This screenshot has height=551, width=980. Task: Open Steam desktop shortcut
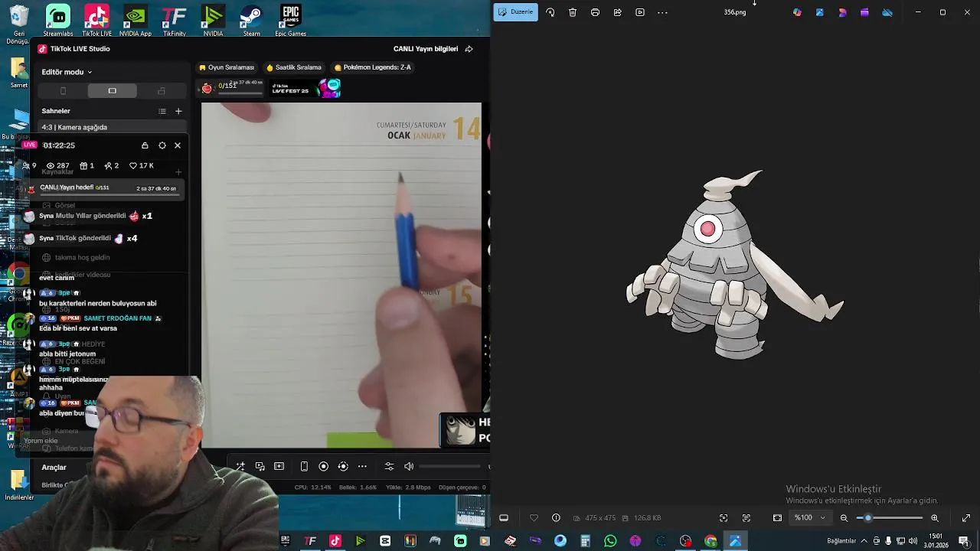pos(251,21)
